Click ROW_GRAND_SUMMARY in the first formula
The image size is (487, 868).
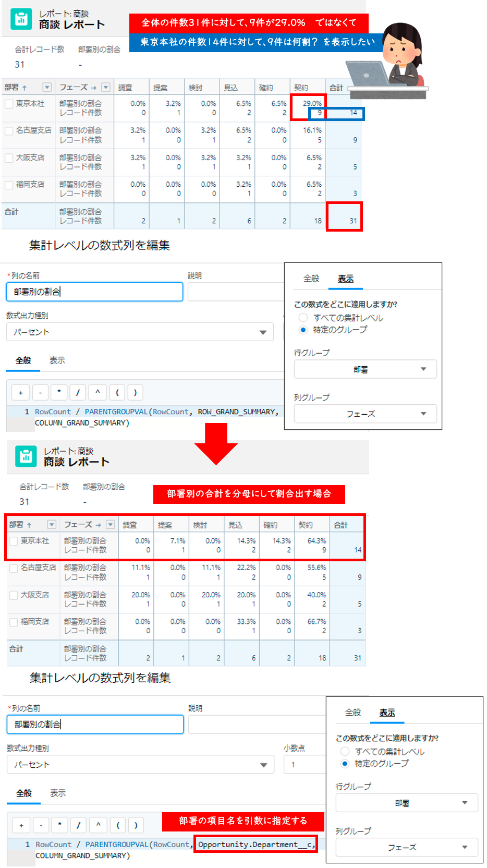[x=236, y=412]
